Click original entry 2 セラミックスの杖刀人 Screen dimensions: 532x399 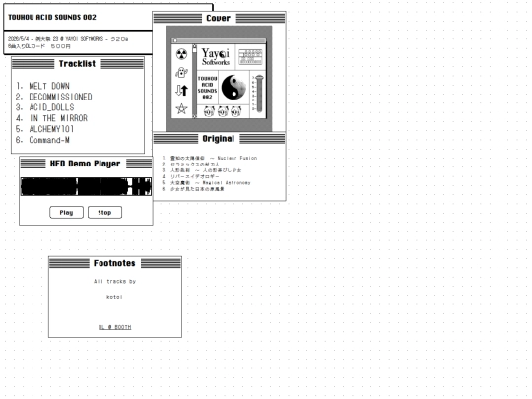tap(191, 165)
